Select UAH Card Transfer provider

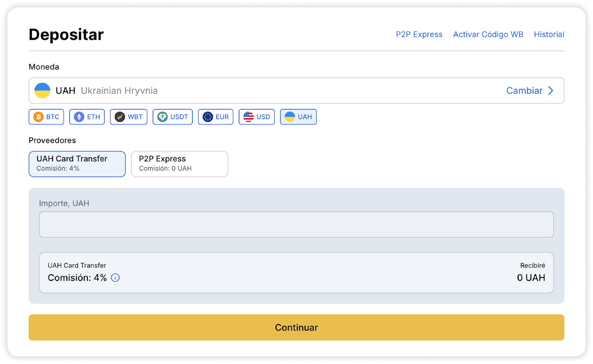click(x=77, y=164)
